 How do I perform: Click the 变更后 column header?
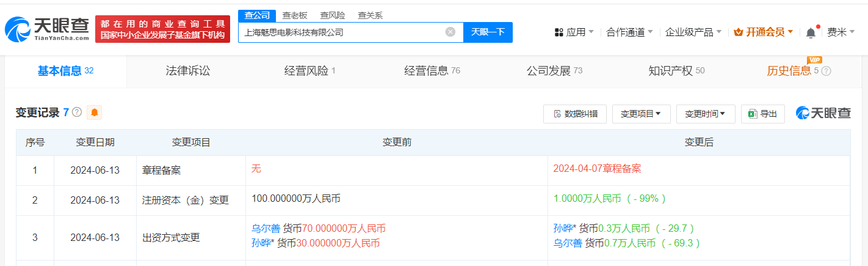699,142
